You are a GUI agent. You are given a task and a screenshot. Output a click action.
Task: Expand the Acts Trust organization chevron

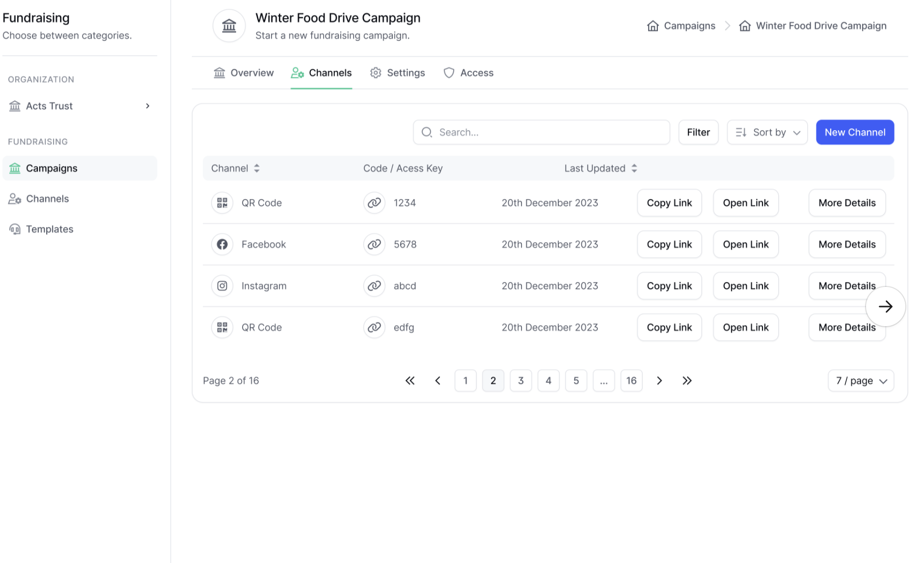click(x=147, y=106)
